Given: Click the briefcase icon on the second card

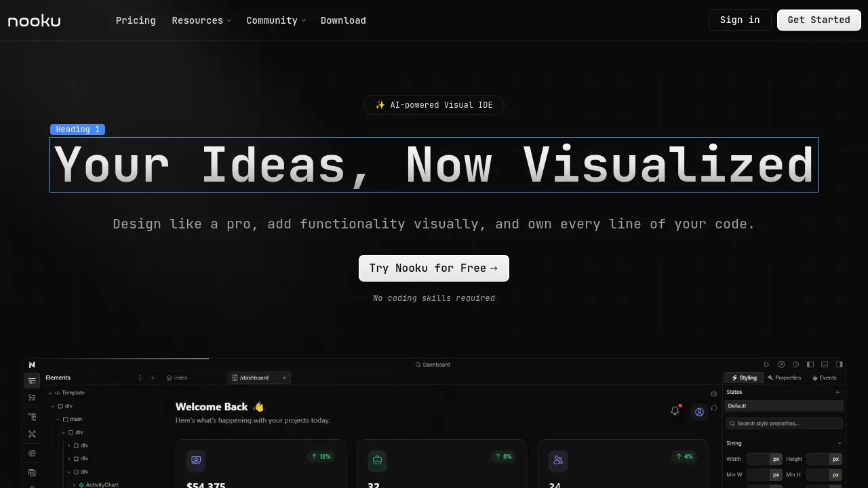Looking at the screenshot, I should click(377, 460).
